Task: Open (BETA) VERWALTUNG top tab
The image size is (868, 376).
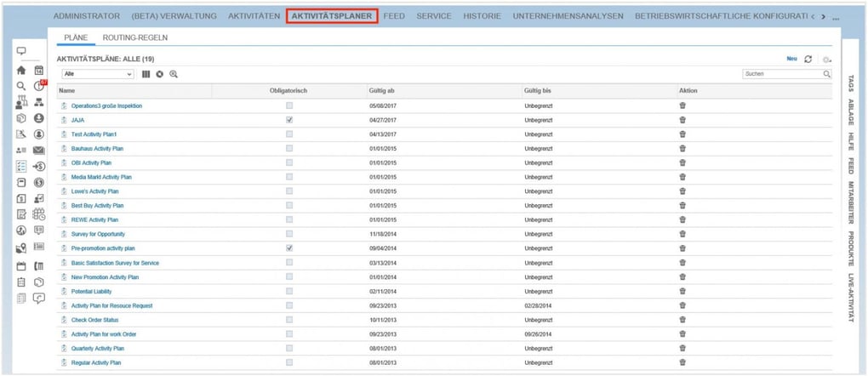Action: pos(174,16)
